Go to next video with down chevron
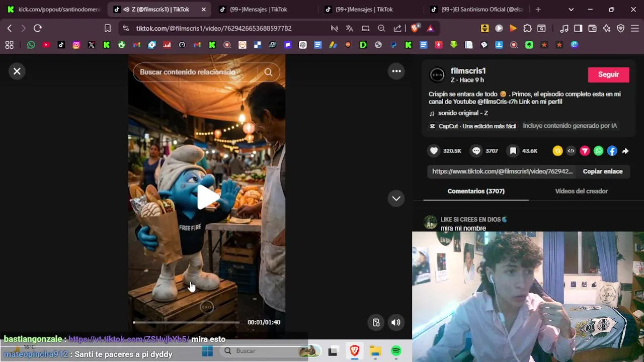The image size is (644, 362). [396, 199]
